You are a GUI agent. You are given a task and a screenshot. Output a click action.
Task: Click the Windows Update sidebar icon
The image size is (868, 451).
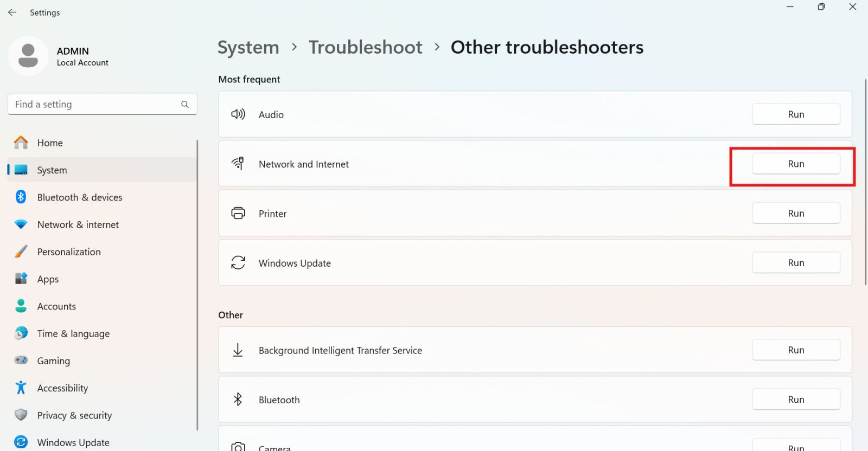click(x=21, y=441)
